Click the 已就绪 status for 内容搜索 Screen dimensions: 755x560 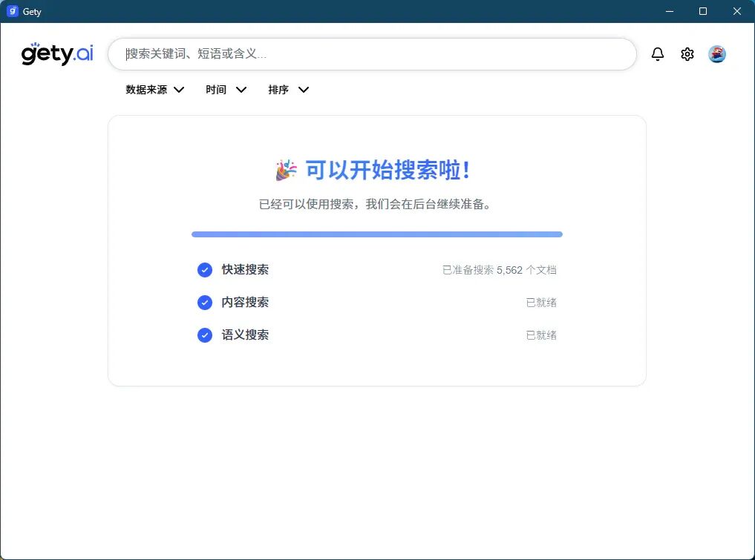click(x=541, y=303)
